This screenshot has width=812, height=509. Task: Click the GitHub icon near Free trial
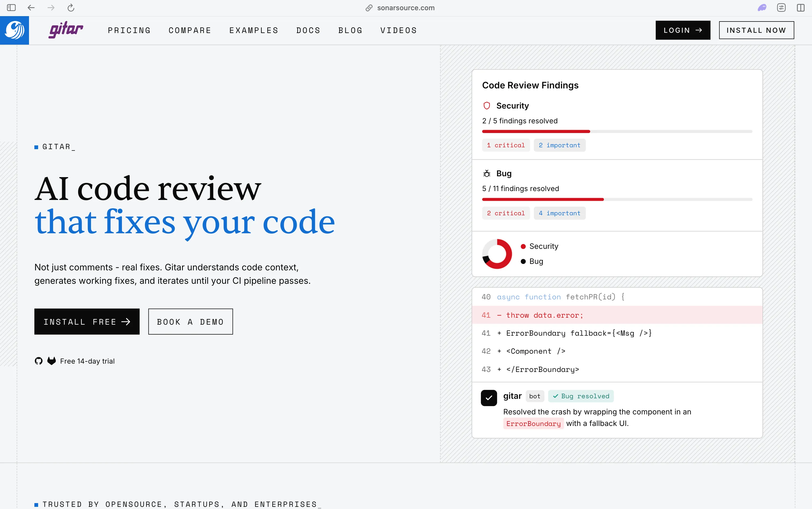[39, 361]
